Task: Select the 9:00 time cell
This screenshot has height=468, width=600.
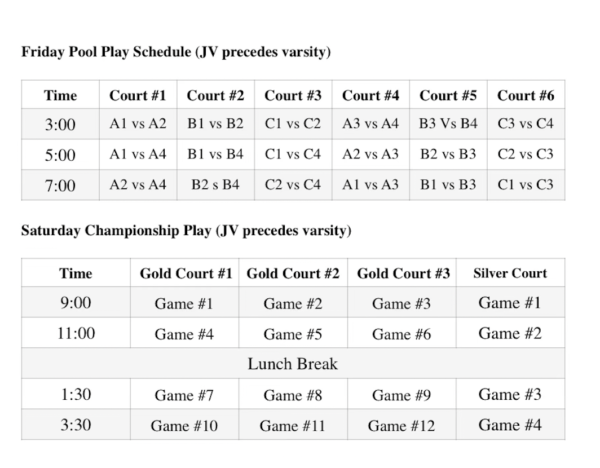Action: point(75,303)
